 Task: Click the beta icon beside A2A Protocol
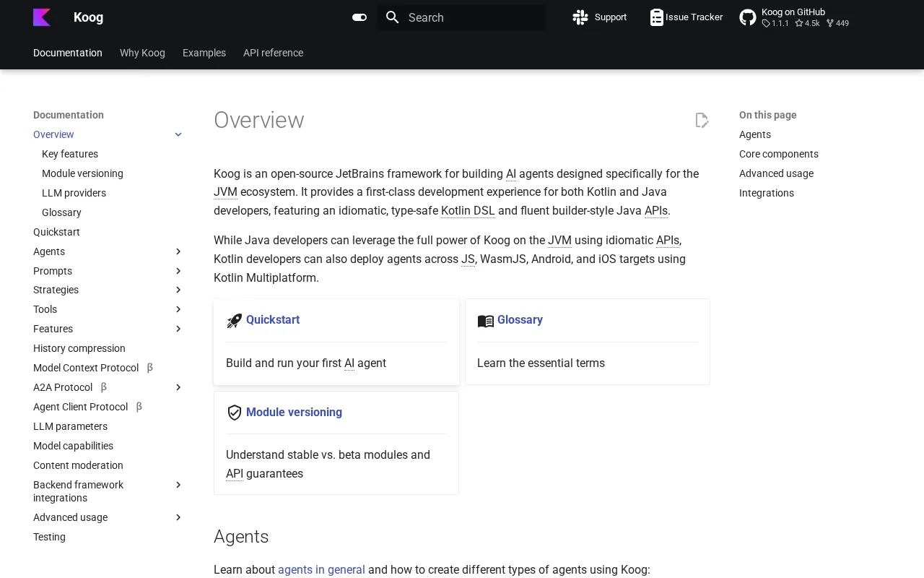(104, 387)
